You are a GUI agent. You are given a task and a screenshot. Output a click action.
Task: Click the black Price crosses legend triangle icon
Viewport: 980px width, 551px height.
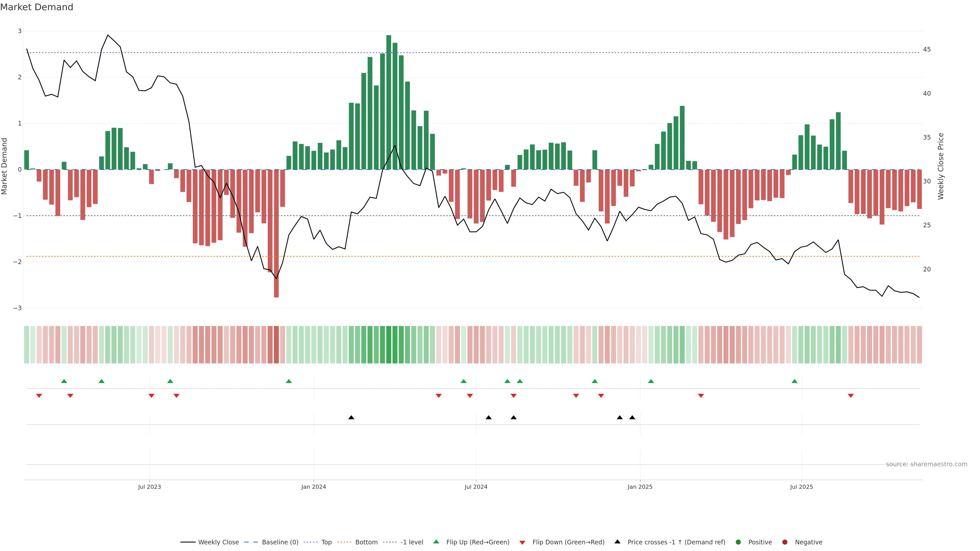pyautogui.click(x=617, y=542)
